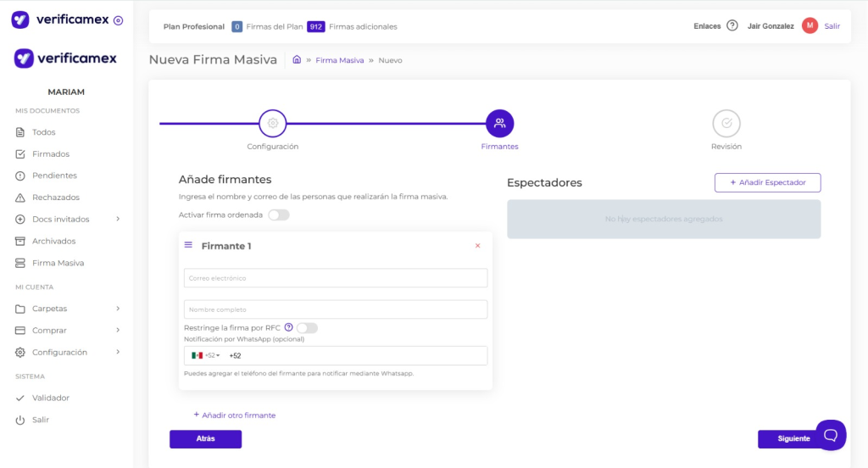This screenshot has width=868, height=468.
Task: Collapse sidebar using icon beside top logo
Action: pyautogui.click(x=118, y=19)
